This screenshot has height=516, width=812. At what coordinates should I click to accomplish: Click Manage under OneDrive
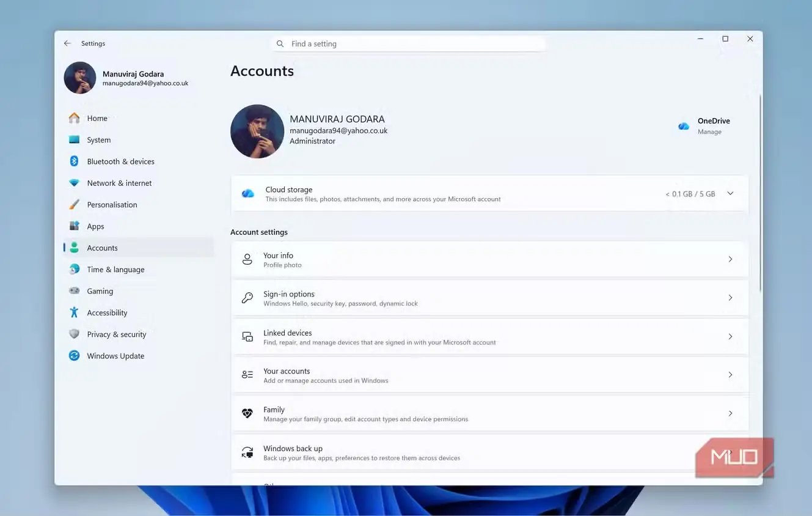pyautogui.click(x=709, y=132)
